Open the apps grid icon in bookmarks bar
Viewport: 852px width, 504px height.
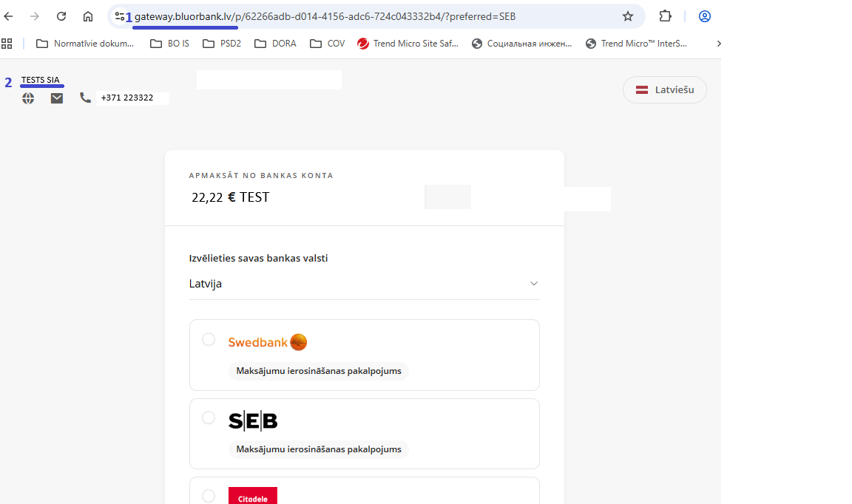(x=8, y=44)
